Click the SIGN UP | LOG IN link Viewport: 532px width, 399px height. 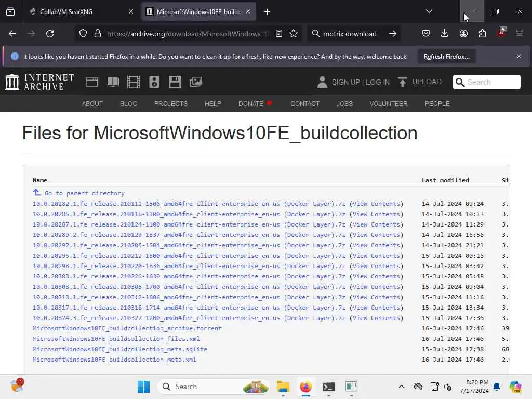[361, 82]
